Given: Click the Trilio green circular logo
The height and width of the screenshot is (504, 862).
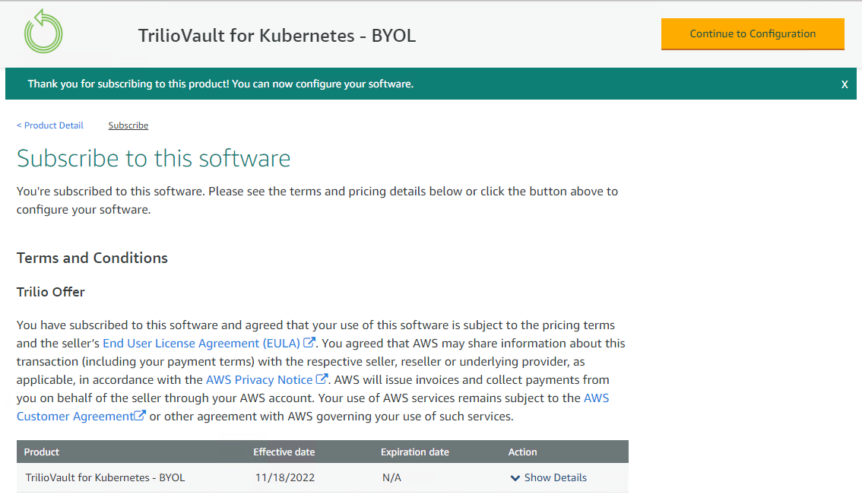Looking at the screenshot, I should [x=43, y=32].
